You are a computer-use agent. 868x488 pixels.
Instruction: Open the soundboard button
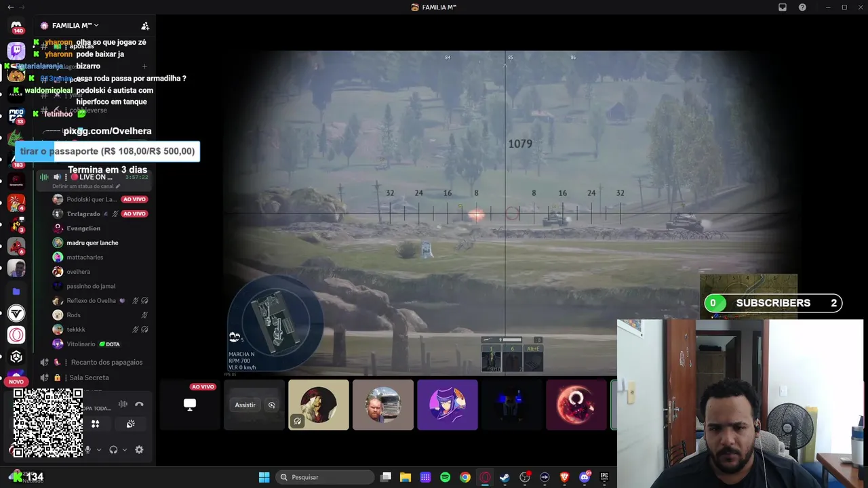tap(130, 424)
